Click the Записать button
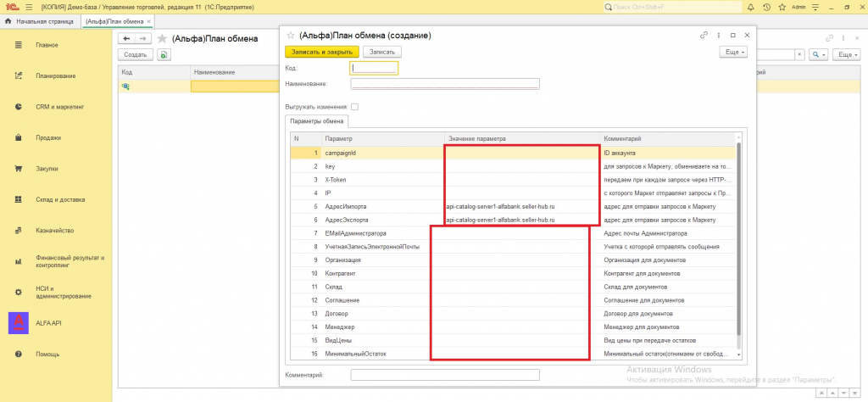 [382, 52]
